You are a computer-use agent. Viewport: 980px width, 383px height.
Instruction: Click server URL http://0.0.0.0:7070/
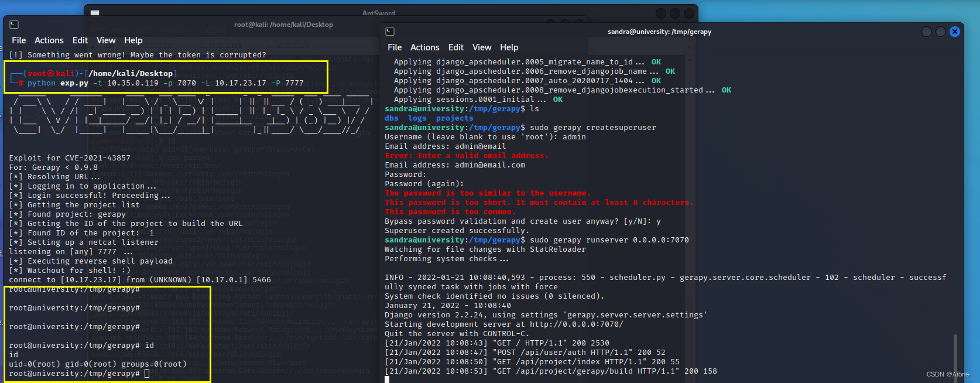577,324
